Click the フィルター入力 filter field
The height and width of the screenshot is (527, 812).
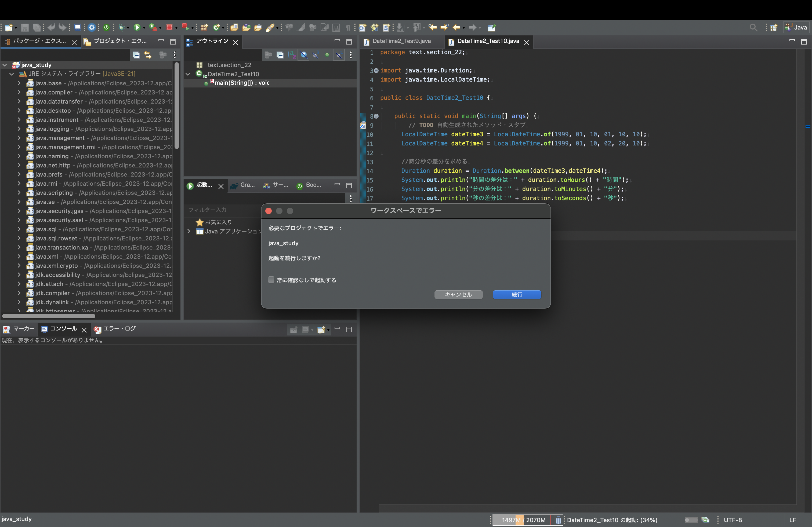click(222, 210)
